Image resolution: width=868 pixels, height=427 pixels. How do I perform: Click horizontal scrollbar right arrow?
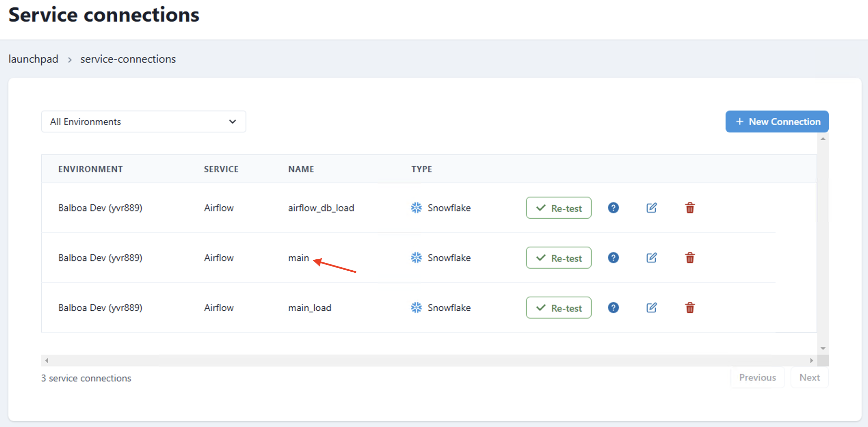812,360
